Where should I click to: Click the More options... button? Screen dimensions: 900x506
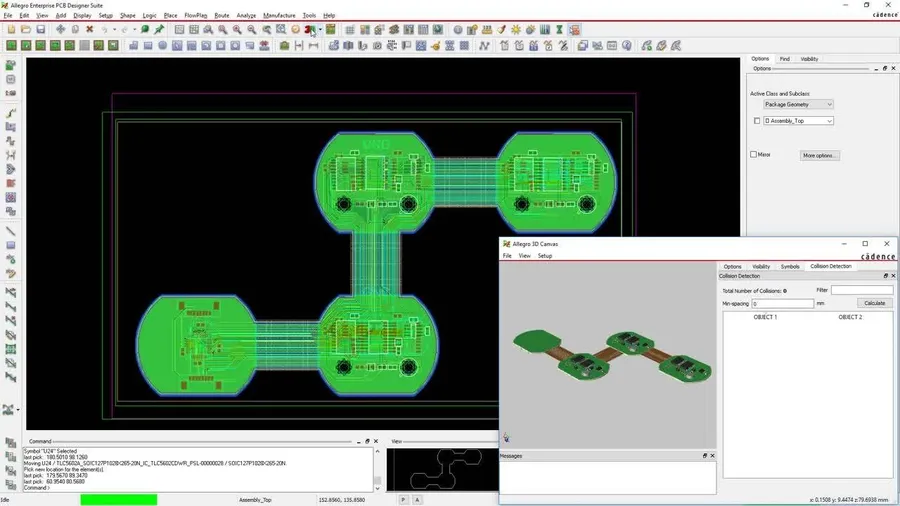820,155
